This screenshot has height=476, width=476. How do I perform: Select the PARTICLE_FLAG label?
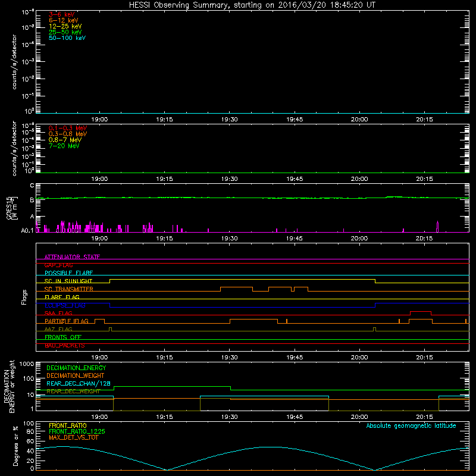point(67,321)
